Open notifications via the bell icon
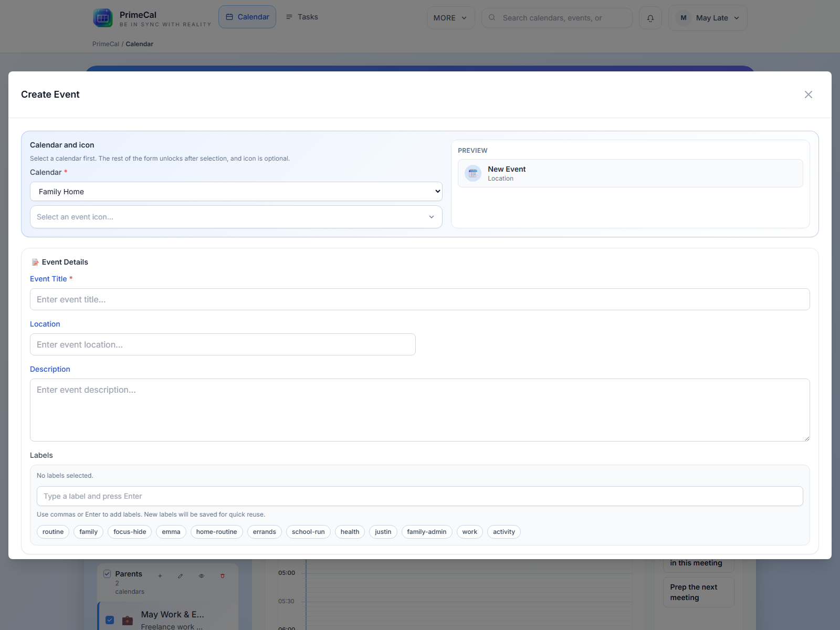This screenshot has width=840, height=630. click(650, 17)
